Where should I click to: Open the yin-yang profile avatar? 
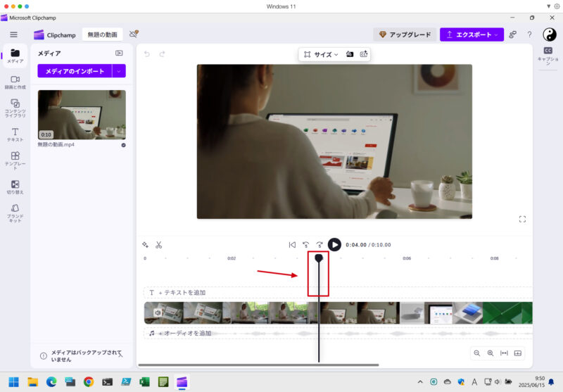click(x=550, y=34)
